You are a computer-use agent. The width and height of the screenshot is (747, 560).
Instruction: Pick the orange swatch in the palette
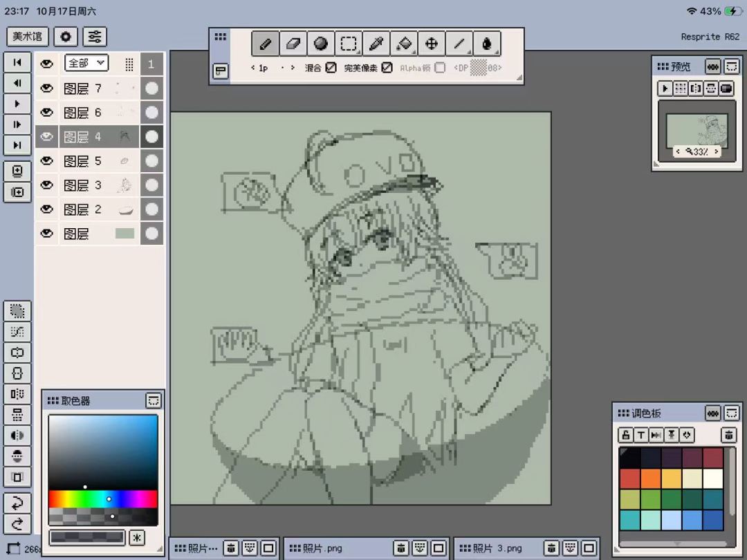tap(650, 478)
